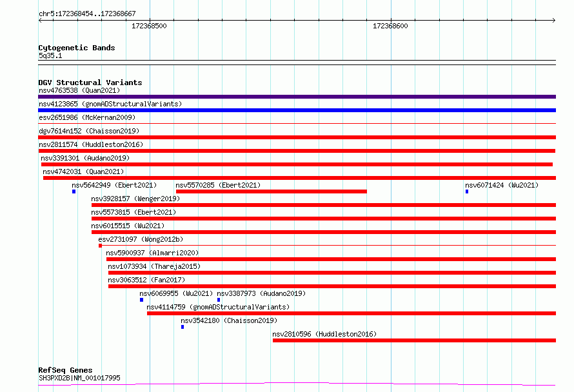The height and width of the screenshot is (392, 574).
Task: Click the Cytogenetic Bands track title
Action: click(77, 48)
